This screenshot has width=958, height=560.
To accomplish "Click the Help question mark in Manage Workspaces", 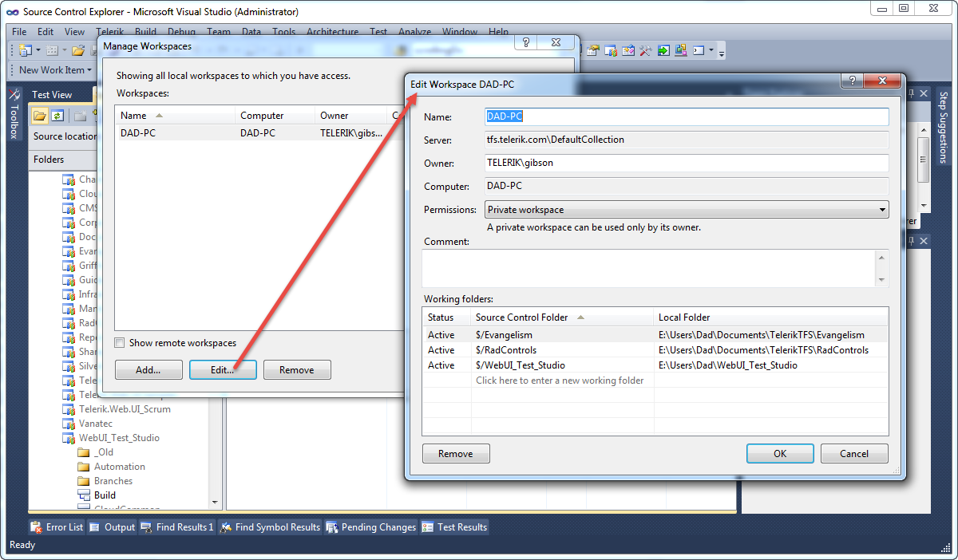I will (525, 43).
